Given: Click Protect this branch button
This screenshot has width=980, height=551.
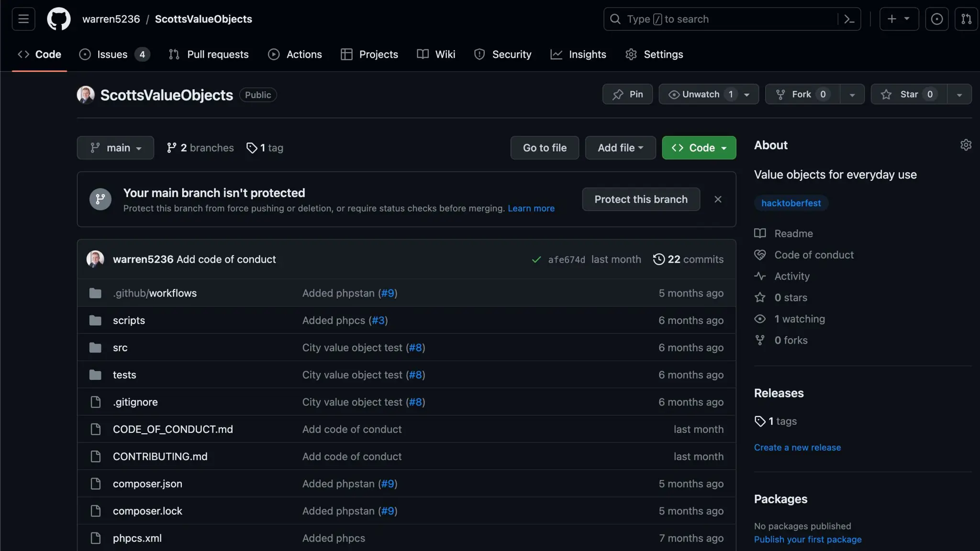Looking at the screenshot, I should coord(641,199).
